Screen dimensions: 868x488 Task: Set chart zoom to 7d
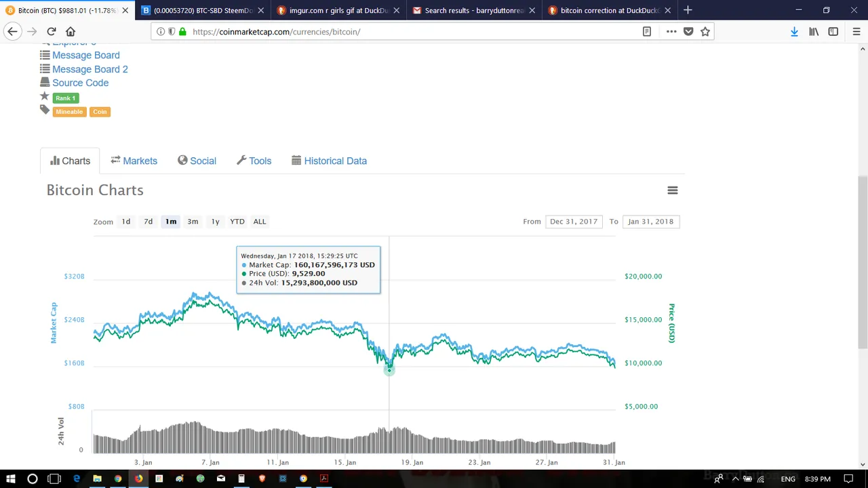pyautogui.click(x=148, y=222)
